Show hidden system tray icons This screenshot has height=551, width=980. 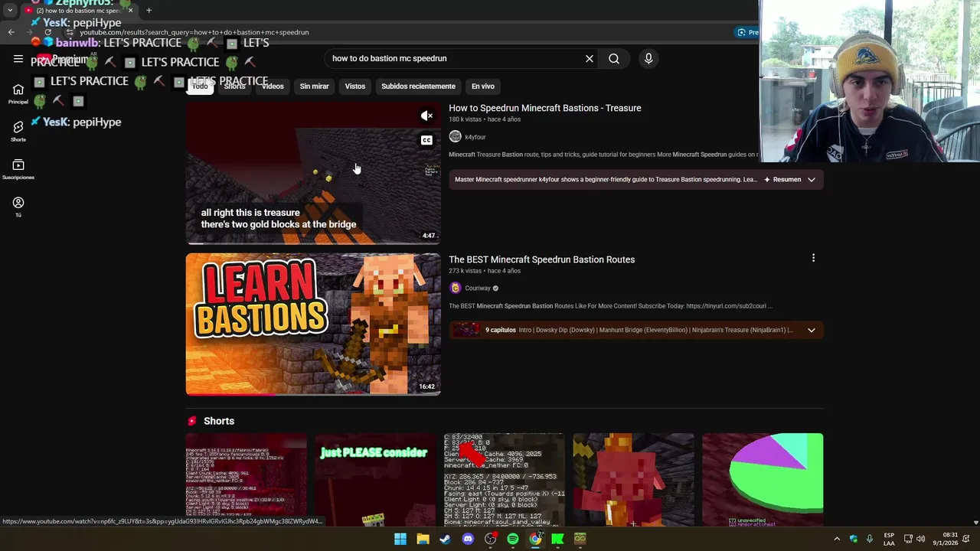836,539
